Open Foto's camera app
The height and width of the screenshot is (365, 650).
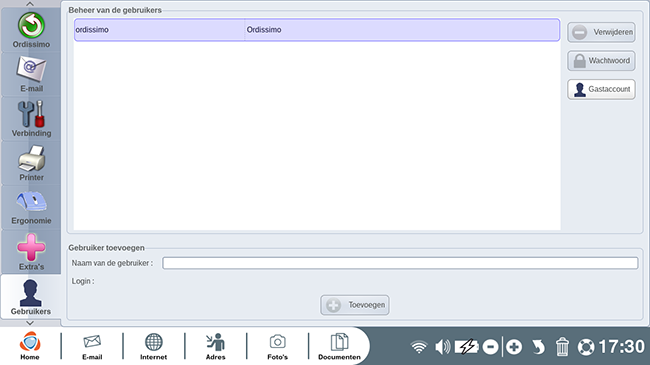pyautogui.click(x=277, y=346)
